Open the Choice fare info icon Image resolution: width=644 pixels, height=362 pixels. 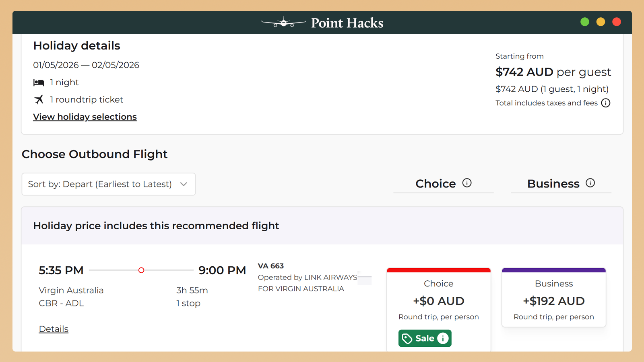coord(467,183)
